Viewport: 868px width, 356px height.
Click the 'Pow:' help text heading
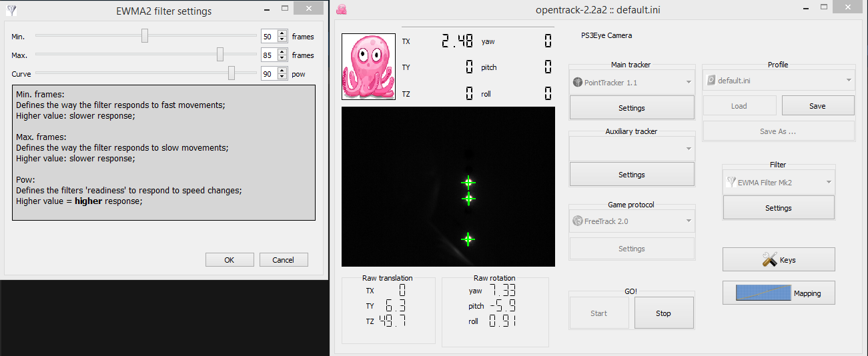pyautogui.click(x=25, y=180)
